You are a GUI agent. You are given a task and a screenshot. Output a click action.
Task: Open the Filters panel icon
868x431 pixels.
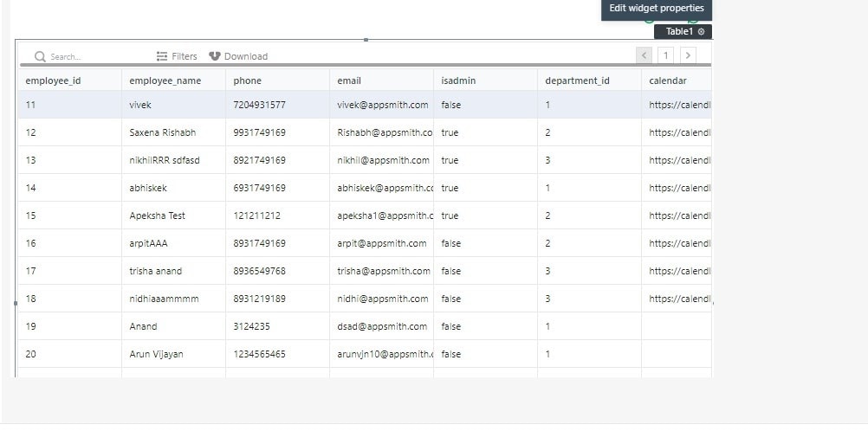tap(162, 56)
